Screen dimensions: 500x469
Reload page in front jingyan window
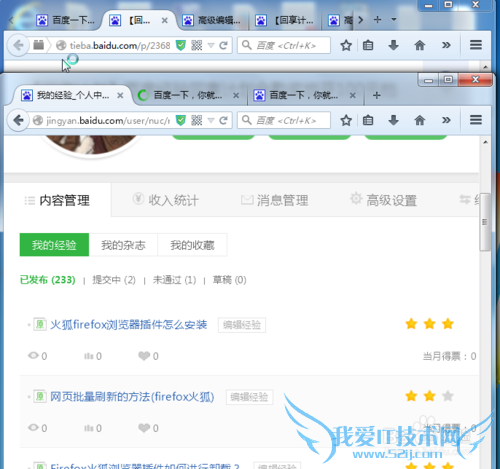[x=223, y=120]
